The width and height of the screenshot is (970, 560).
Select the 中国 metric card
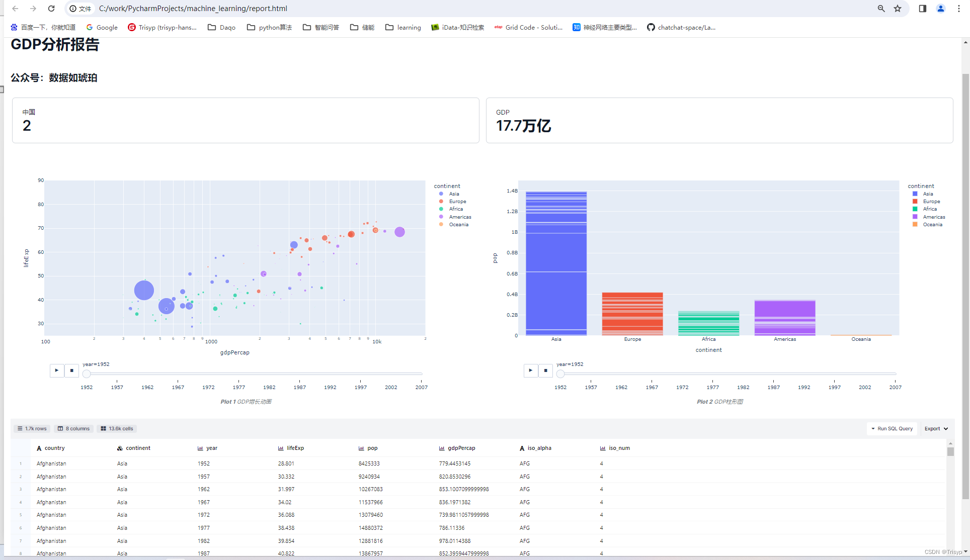point(245,121)
